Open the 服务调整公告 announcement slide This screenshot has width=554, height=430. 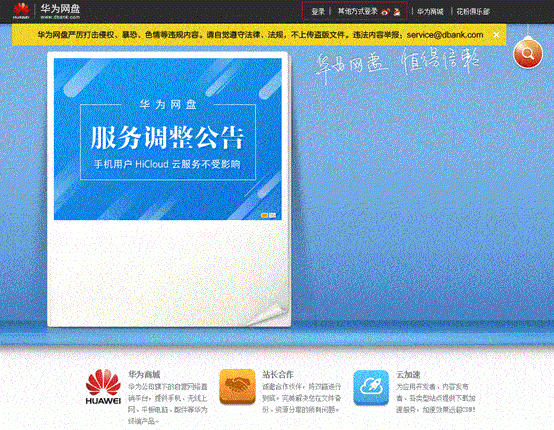168,139
